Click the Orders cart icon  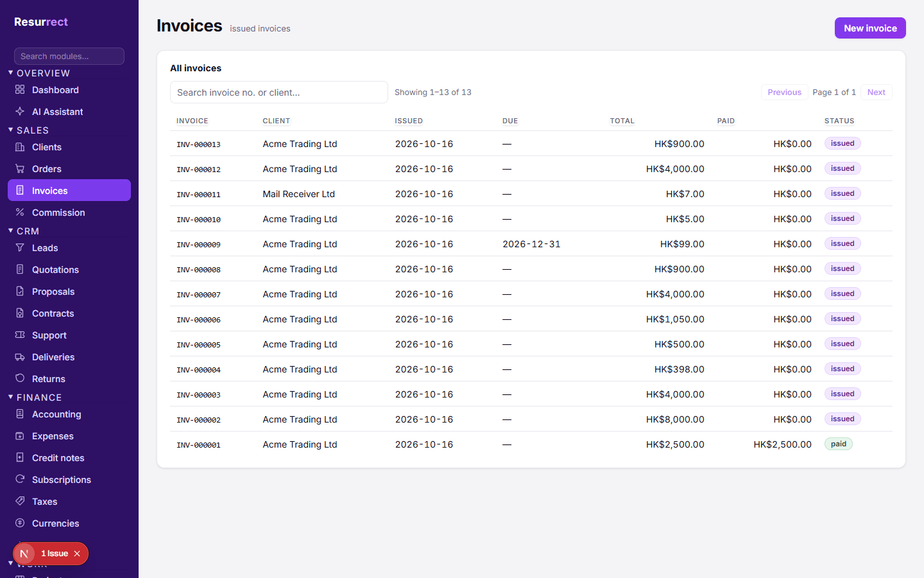pyautogui.click(x=20, y=169)
